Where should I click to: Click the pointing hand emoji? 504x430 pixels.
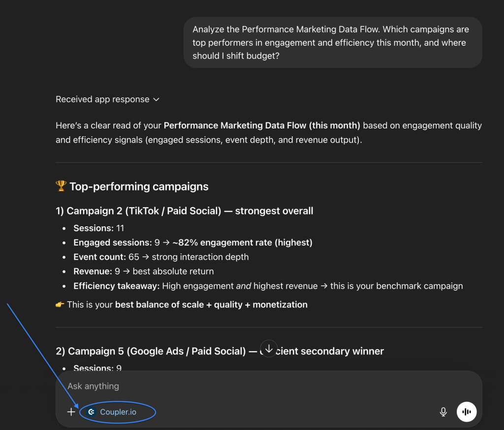tap(60, 305)
